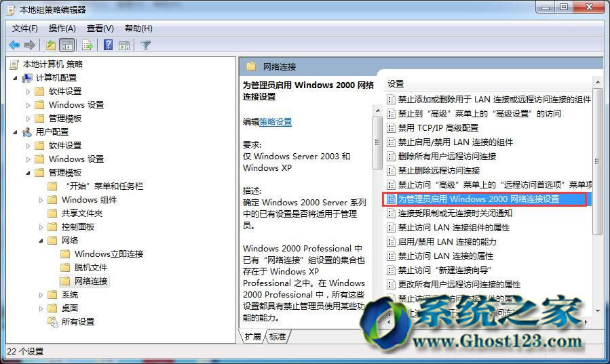Select 禁止访问“新建连接向导” policy
The width and height of the screenshot is (610, 364).
444,270
